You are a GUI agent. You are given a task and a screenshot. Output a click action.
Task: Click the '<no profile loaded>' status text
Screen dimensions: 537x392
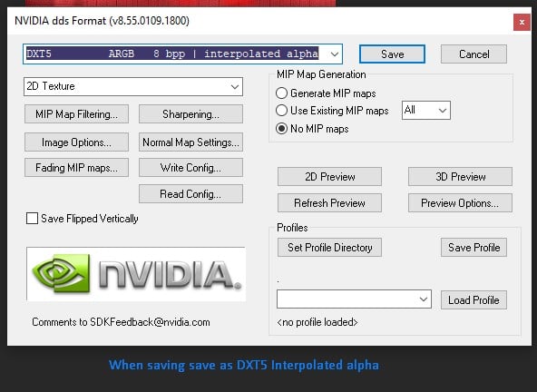click(317, 322)
